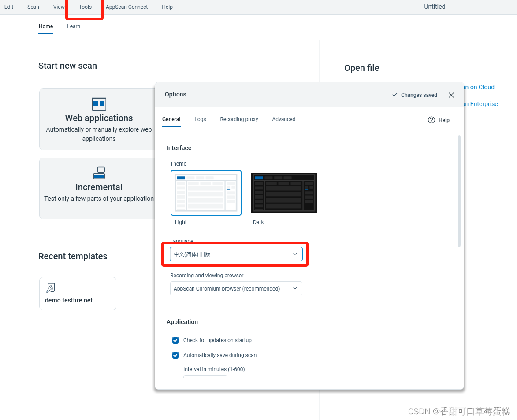Image resolution: width=517 pixels, height=420 pixels.
Task: Switch to the Advanced tab
Action: point(283,119)
